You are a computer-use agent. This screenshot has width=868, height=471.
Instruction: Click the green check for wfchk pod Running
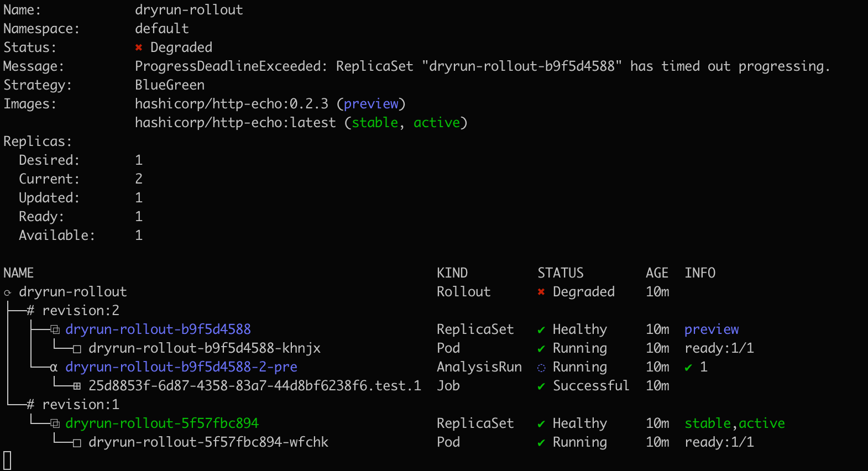click(541, 443)
